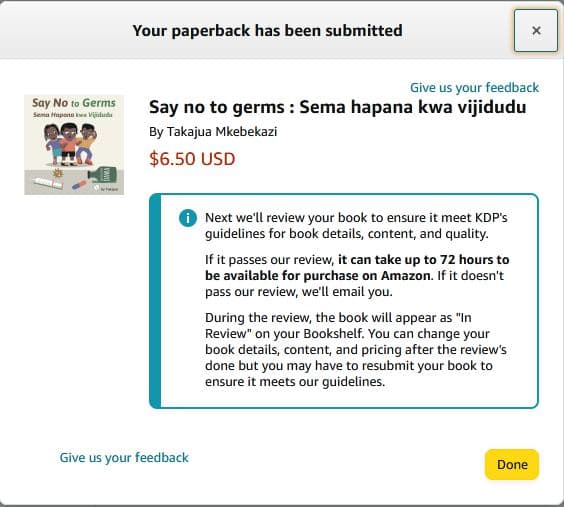Image resolution: width=564 pixels, height=507 pixels.
Task: Click the author name Takajua Mkebekazi
Action: [222, 132]
